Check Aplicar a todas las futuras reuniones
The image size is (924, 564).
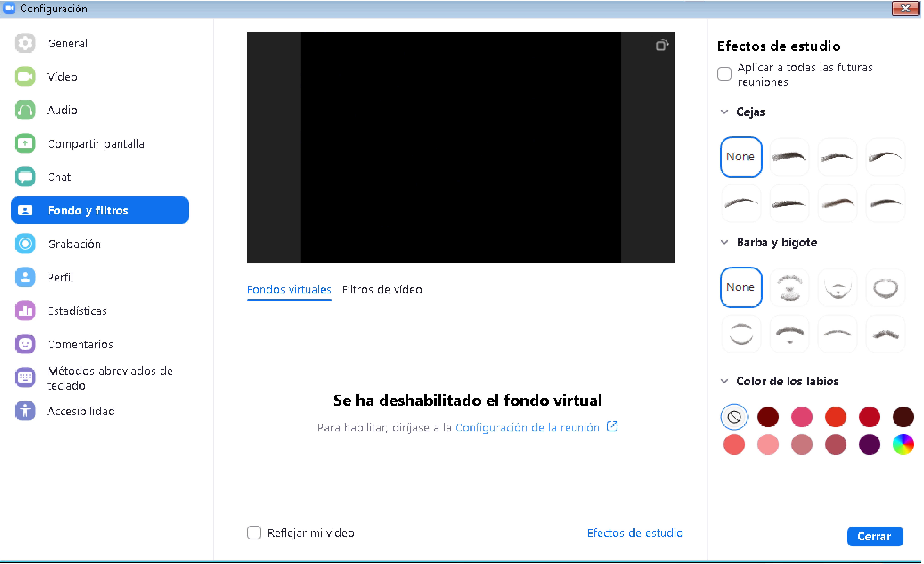pyautogui.click(x=725, y=74)
